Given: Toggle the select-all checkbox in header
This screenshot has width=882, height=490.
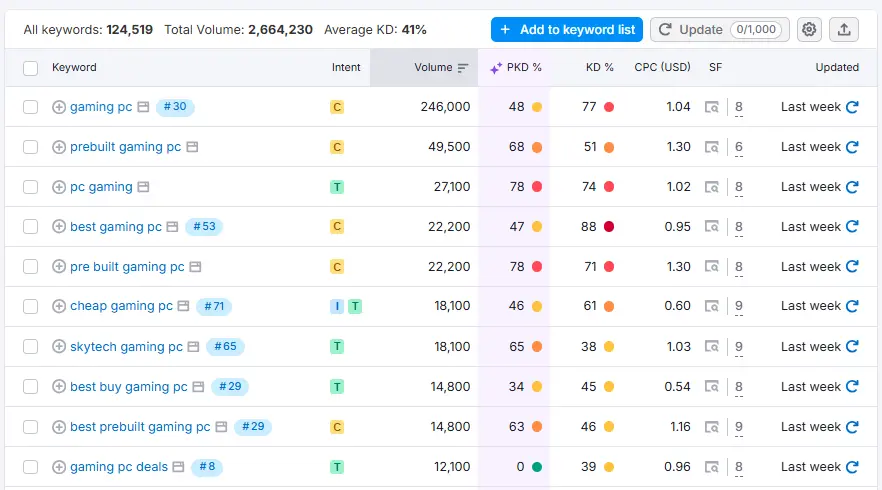Looking at the screenshot, I should [30, 68].
